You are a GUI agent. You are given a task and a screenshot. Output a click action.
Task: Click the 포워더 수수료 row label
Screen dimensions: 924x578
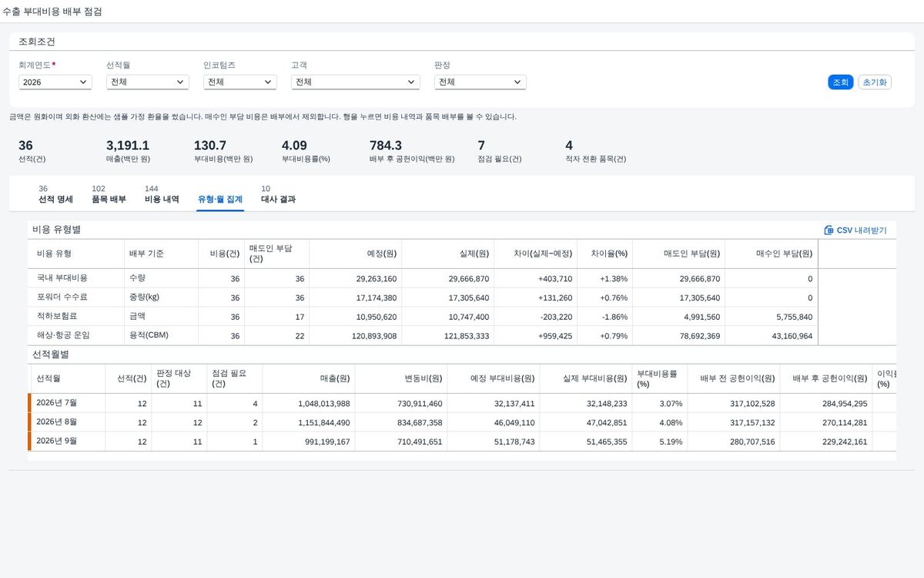(x=62, y=297)
